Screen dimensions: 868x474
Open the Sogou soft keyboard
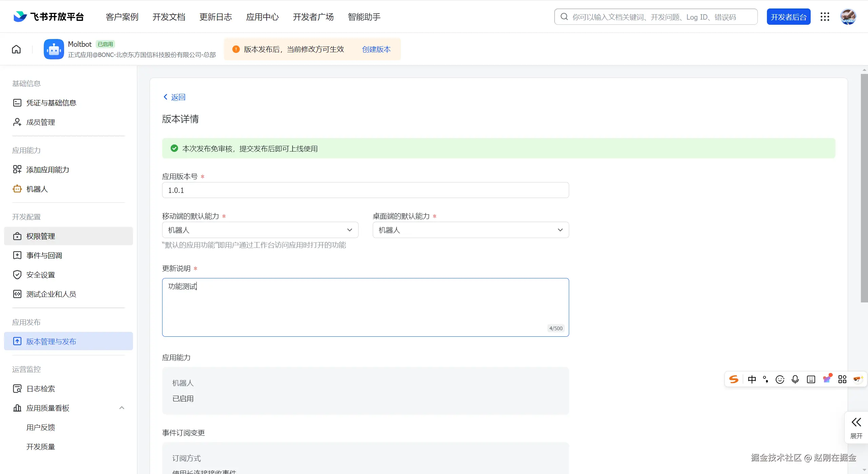tap(811, 379)
